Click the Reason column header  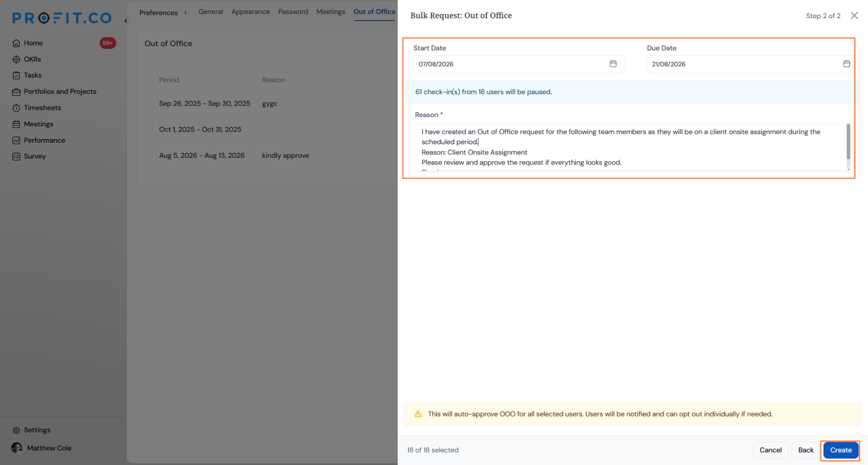click(273, 80)
